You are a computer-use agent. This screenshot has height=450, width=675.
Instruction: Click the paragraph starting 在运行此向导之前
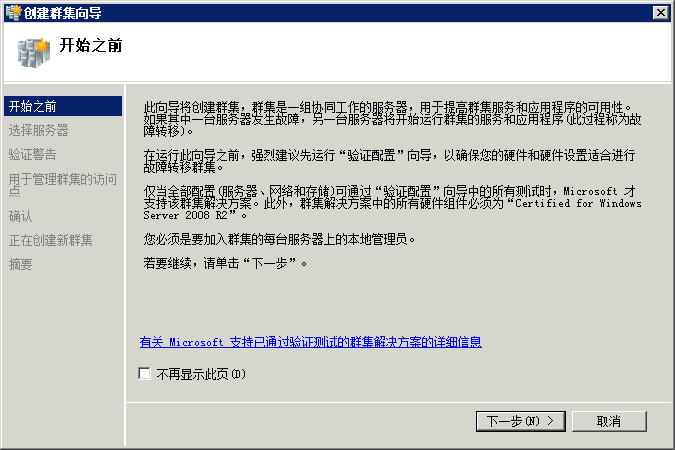[x=389, y=160]
